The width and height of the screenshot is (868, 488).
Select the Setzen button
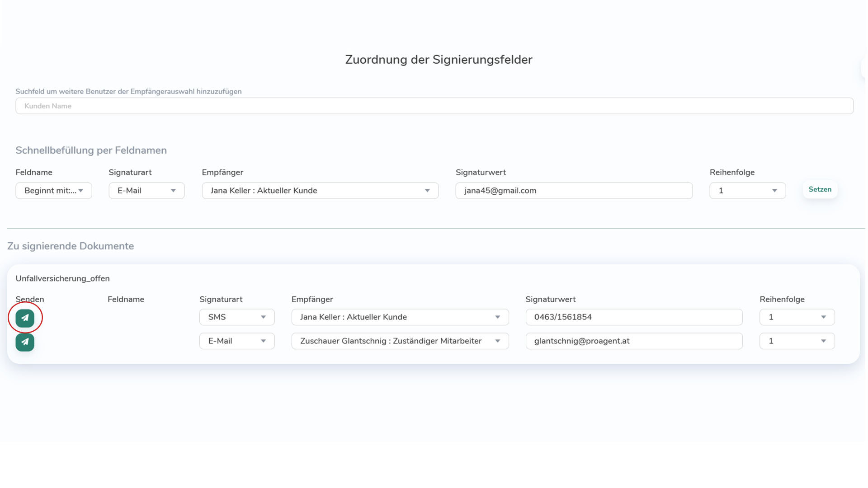pyautogui.click(x=820, y=189)
